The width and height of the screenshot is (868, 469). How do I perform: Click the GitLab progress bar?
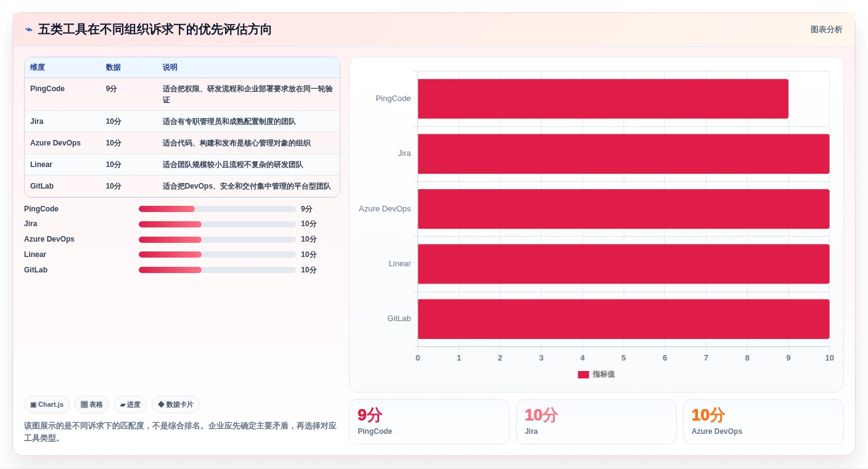217,270
